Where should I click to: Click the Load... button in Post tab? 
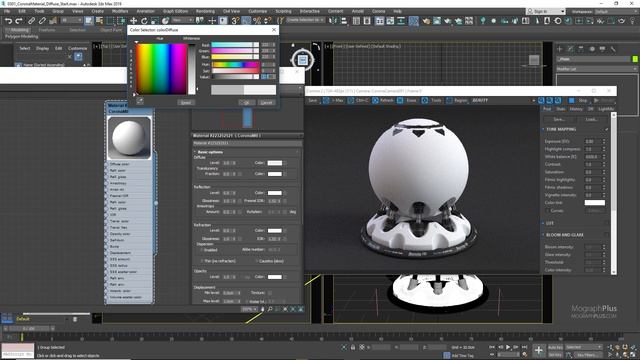[x=591, y=120]
